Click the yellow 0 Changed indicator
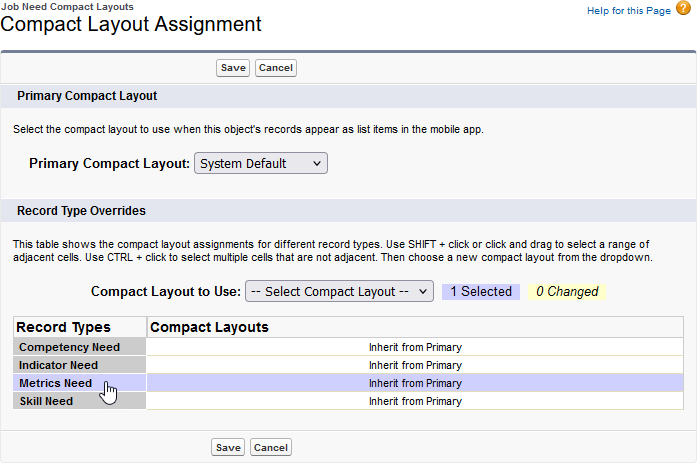697x463 pixels. pyautogui.click(x=567, y=292)
